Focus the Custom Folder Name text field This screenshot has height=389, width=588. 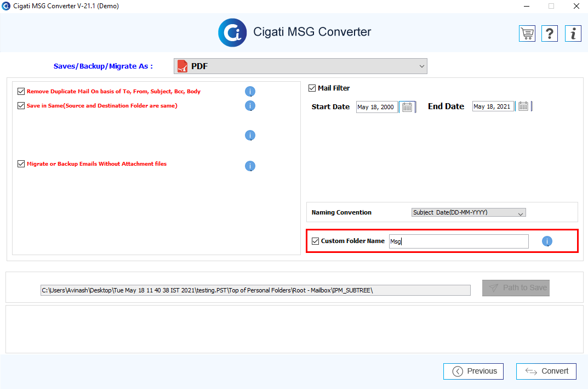pyautogui.click(x=459, y=241)
